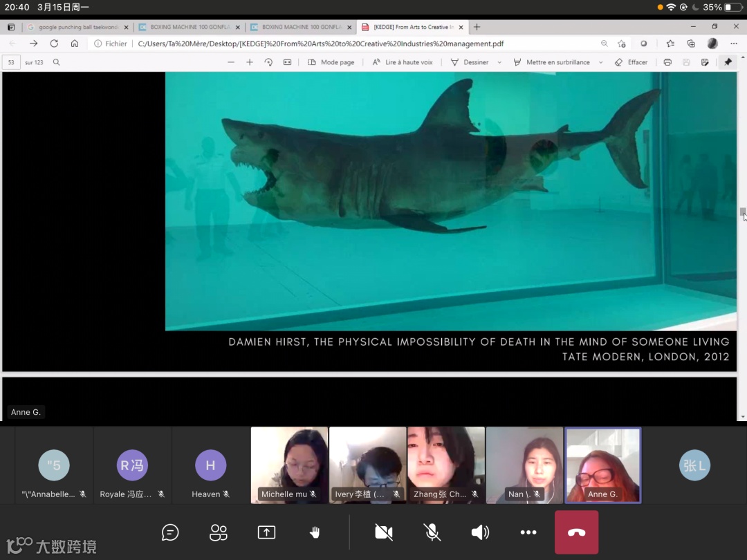Screen dimensions: 747x560
Task: Expand the surbrillance color dropdown
Action: (x=601, y=62)
